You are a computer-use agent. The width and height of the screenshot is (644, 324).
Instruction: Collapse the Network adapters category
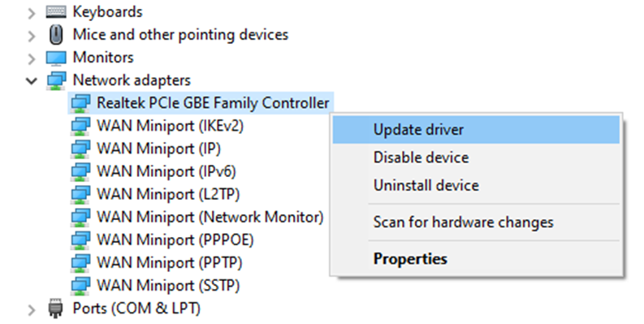32,81
